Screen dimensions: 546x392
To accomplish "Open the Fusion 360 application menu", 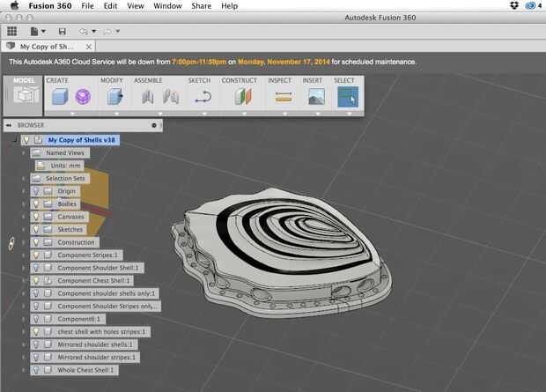I will [50, 6].
